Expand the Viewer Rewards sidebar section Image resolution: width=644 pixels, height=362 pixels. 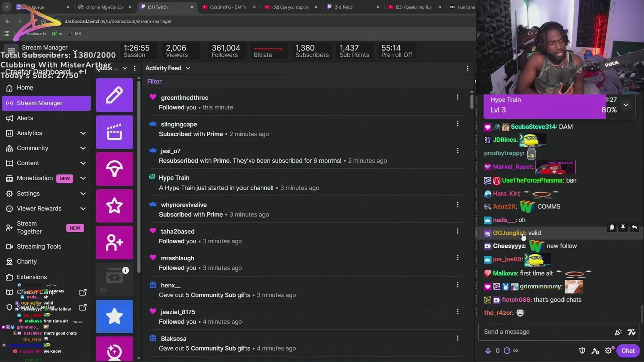coord(83,208)
